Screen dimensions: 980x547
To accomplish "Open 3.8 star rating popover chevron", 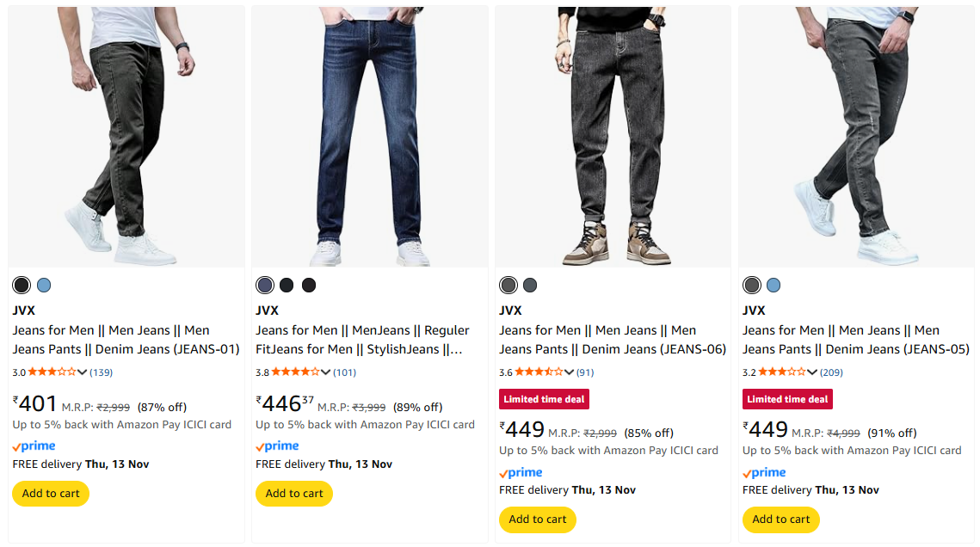I will (x=326, y=372).
